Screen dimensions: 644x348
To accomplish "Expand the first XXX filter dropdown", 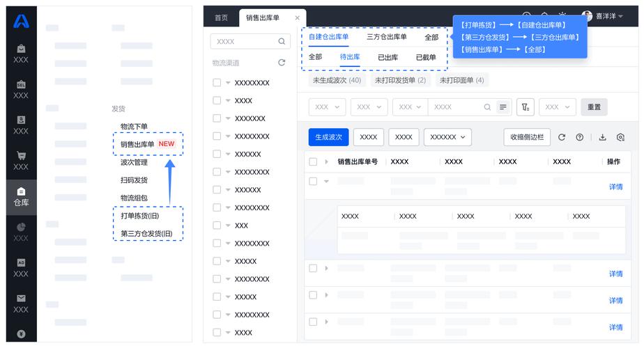I will [x=327, y=107].
